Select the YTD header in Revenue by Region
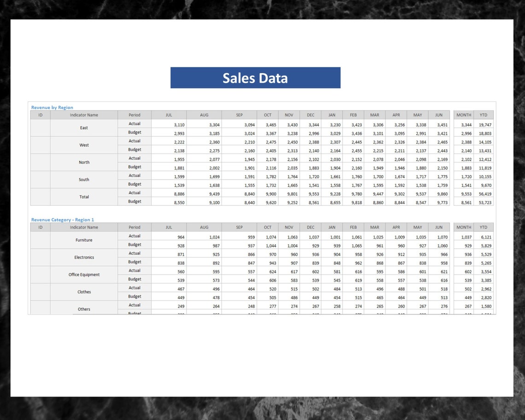The width and height of the screenshot is (525, 420). pos(484,115)
